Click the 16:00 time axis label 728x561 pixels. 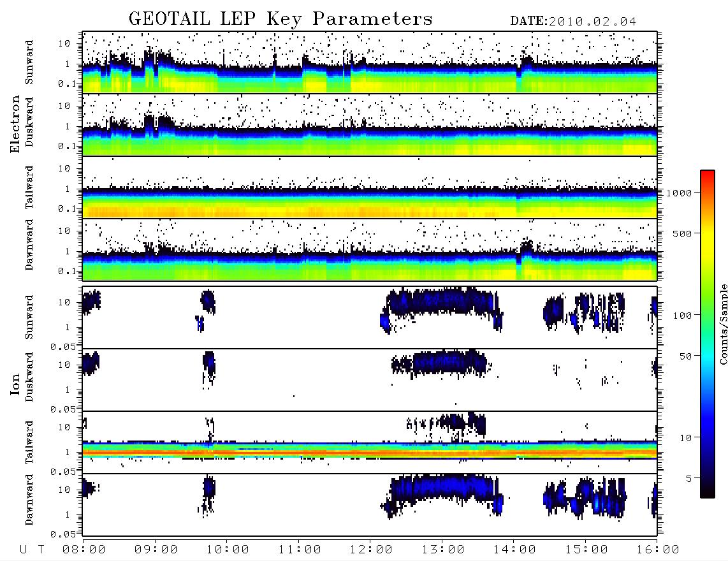click(x=658, y=550)
